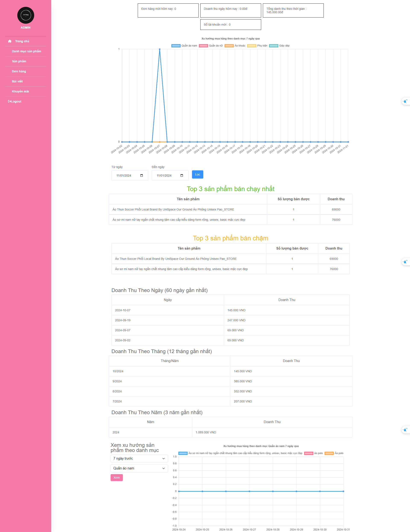Click 247.000 VND daily revenue cell
The image size is (410, 532).
(287, 320)
